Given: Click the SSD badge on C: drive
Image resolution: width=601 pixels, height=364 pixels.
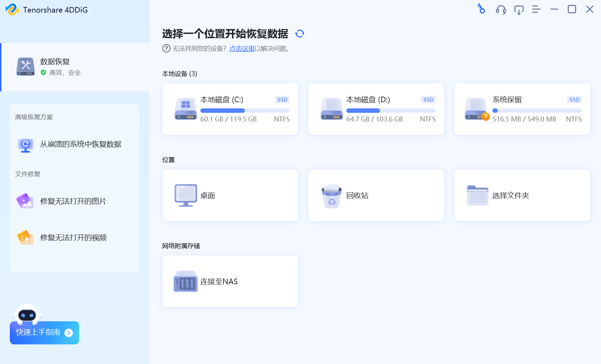Looking at the screenshot, I should [282, 100].
